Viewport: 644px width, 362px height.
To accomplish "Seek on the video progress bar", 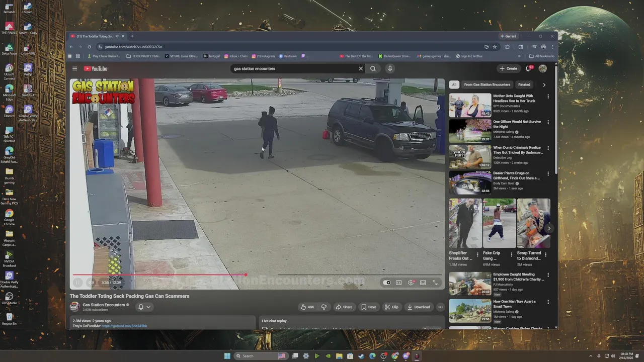I will [257, 275].
